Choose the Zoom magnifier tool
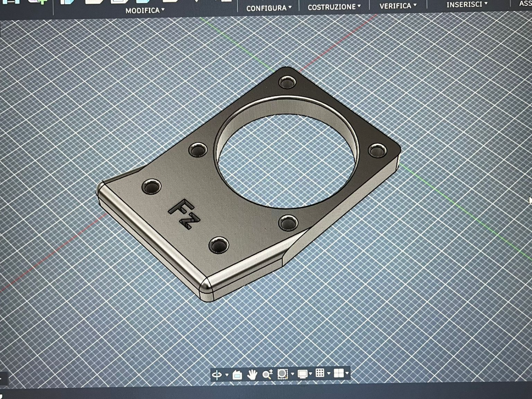 coord(267,375)
